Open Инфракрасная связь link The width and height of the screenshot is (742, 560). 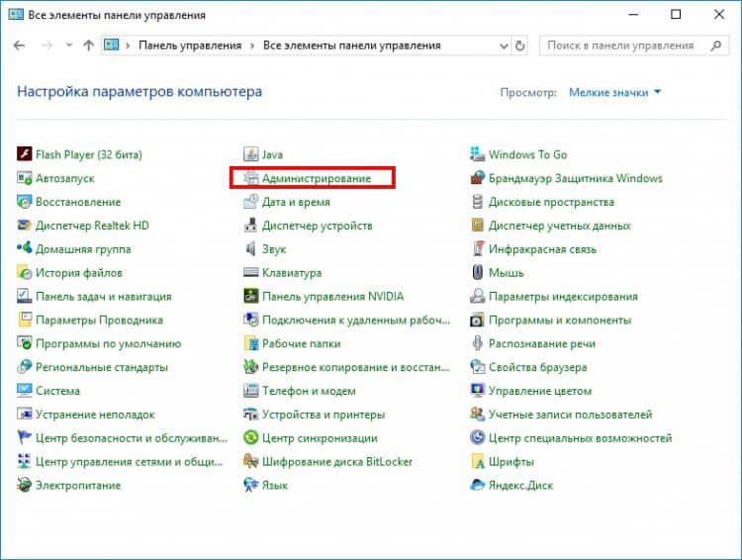pos(542,249)
